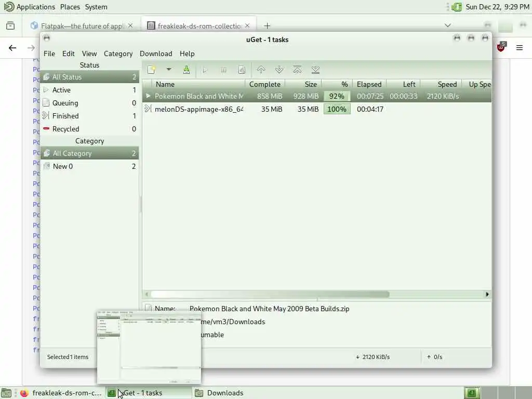532x399 pixels.
Task: Sort by the Complete column header
Action: (265, 84)
